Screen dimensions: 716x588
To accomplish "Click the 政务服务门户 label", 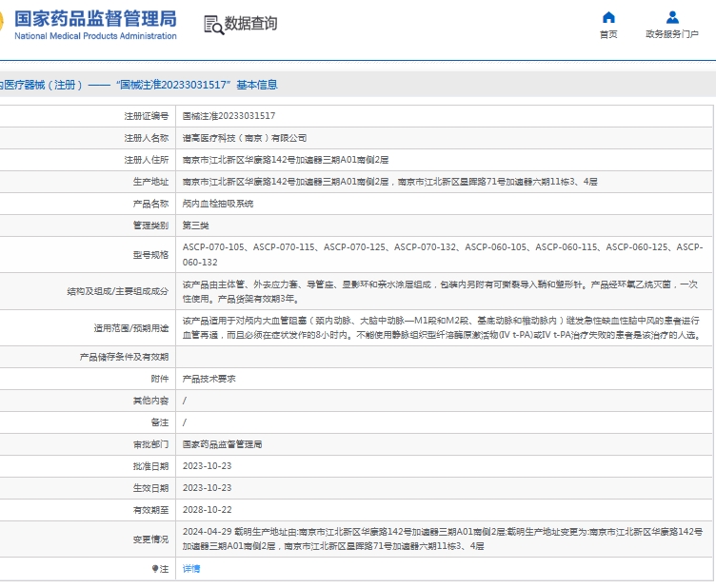I will click(x=672, y=34).
